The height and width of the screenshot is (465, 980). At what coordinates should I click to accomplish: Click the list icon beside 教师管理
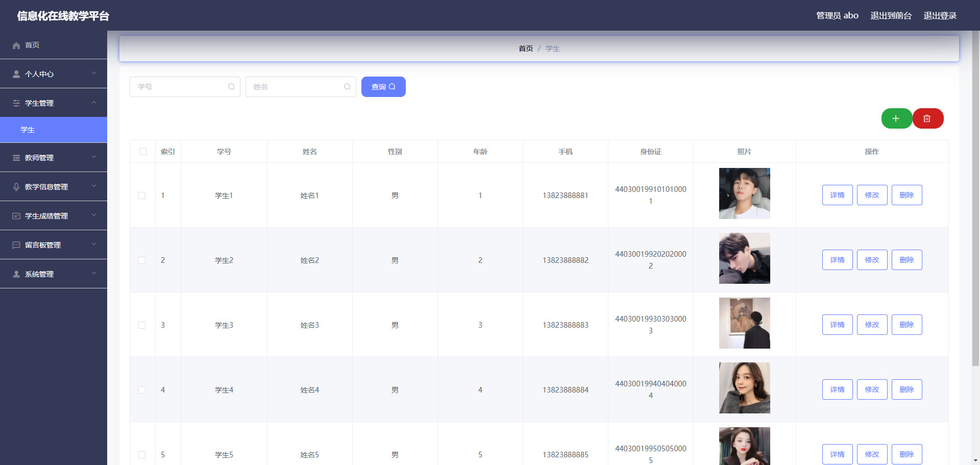[16, 158]
